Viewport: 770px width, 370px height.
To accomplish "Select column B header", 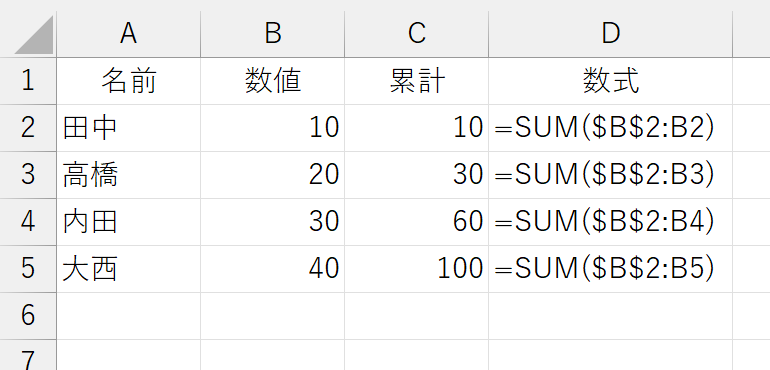I will click(x=273, y=34).
